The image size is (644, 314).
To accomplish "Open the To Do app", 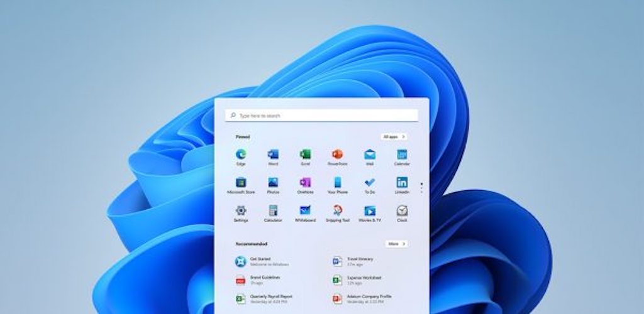I will 370,183.
